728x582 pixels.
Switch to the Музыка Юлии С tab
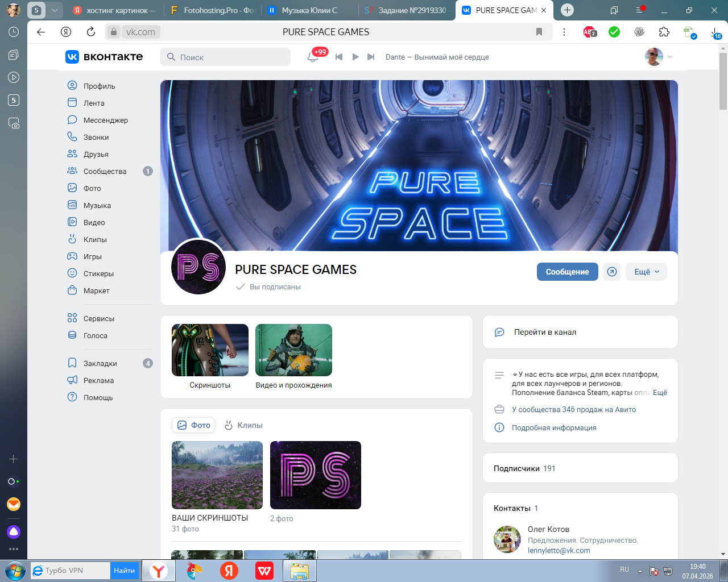310,10
